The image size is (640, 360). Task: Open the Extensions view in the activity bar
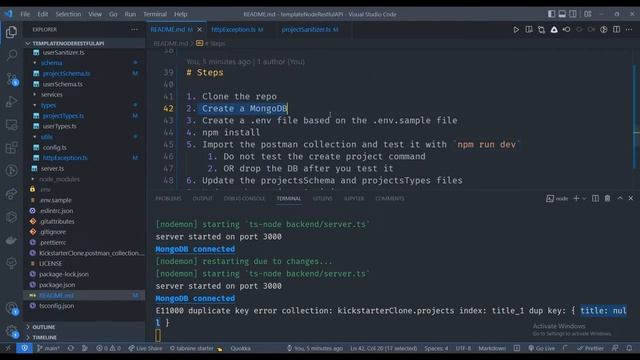(11, 147)
